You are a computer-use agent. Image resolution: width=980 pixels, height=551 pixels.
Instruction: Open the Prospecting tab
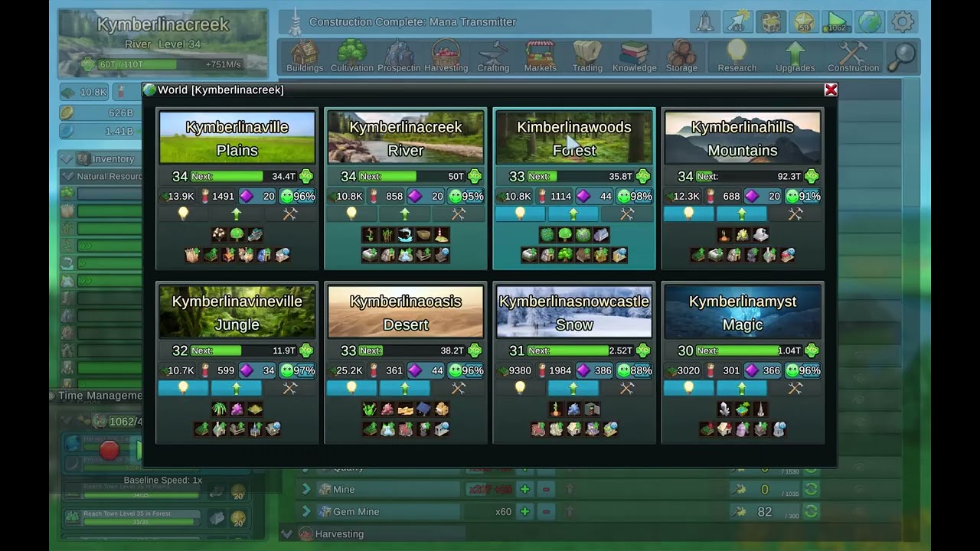(399, 56)
